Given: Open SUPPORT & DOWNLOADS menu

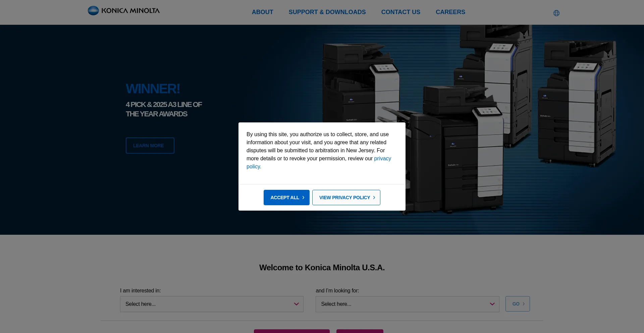Looking at the screenshot, I should point(327,12).
